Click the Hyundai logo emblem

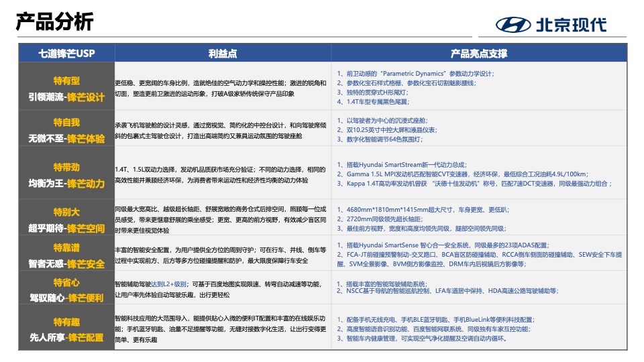(513, 25)
